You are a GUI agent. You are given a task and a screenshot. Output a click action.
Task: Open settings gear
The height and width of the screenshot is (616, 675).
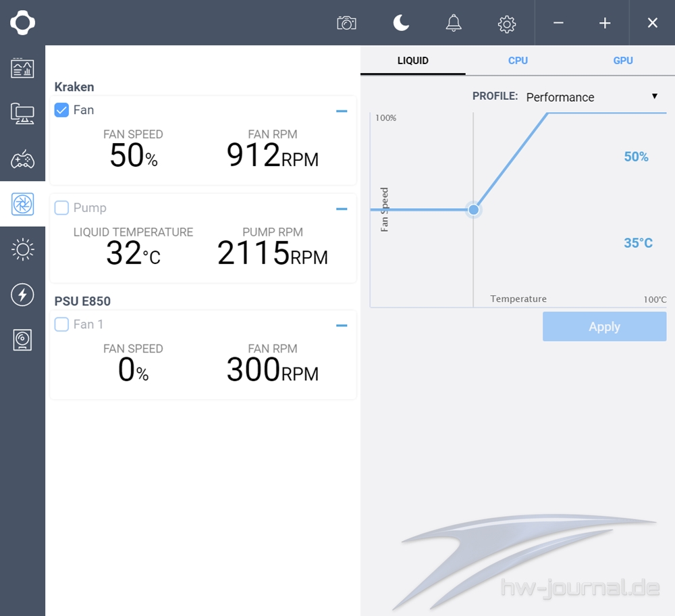(x=507, y=24)
